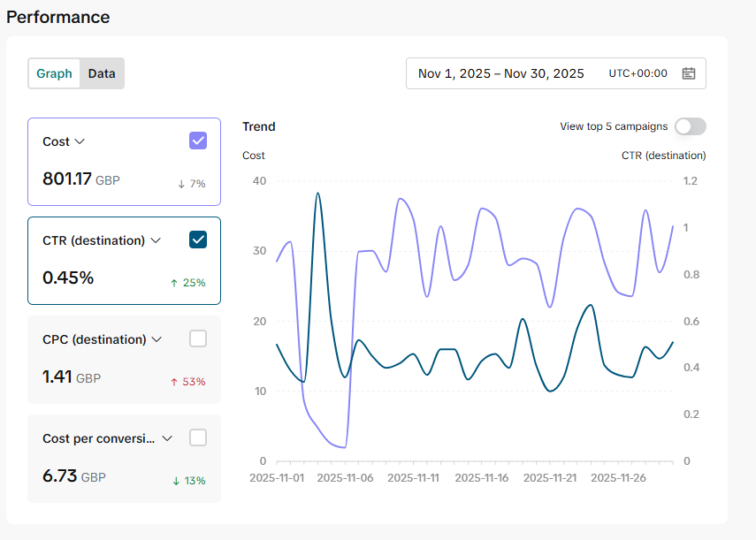Click the CTR 25% increase arrow indicator
The width and height of the screenshot is (756, 540).
pos(174,283)
